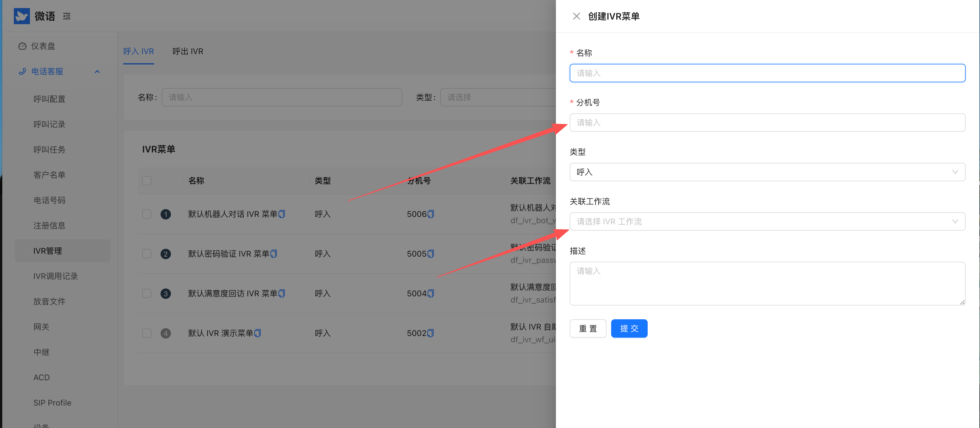
Task: Focus the 描述 textarea
Action: [767, 283]
